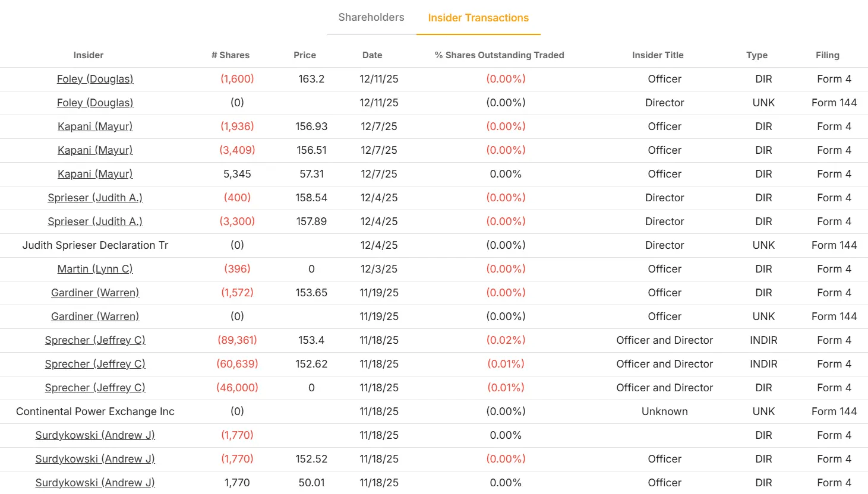
Task: Open the Foley (Douglas) insider profile
Action: click(x=95, y=78)
